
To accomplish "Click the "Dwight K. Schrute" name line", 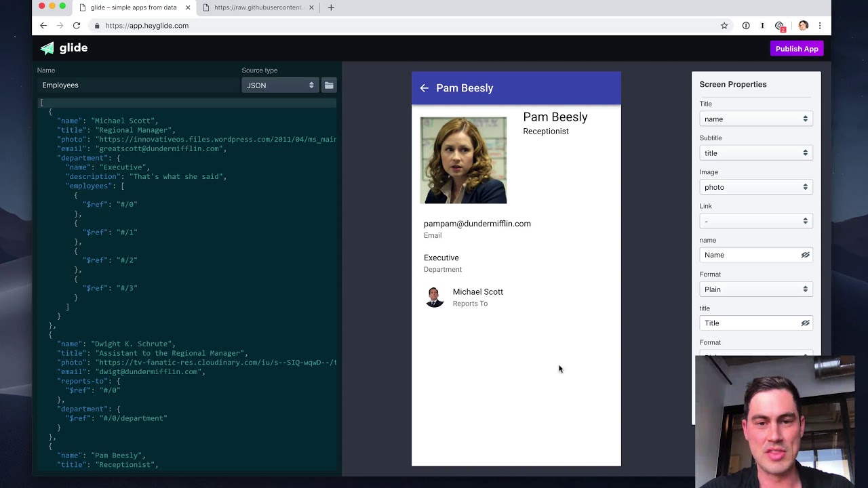I will pyautogui.click(x=116, y=344).
